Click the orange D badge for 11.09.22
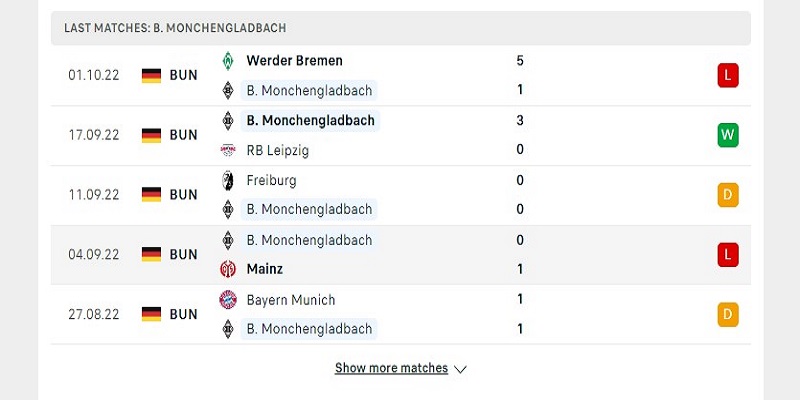Viewport: 800px width, 400px height. 728,195
